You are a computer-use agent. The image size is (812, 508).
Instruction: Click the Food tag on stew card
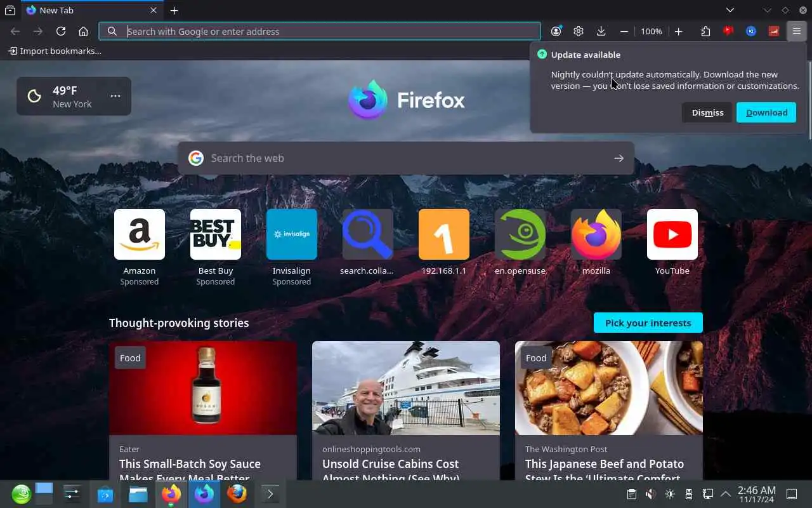point(536,358)
